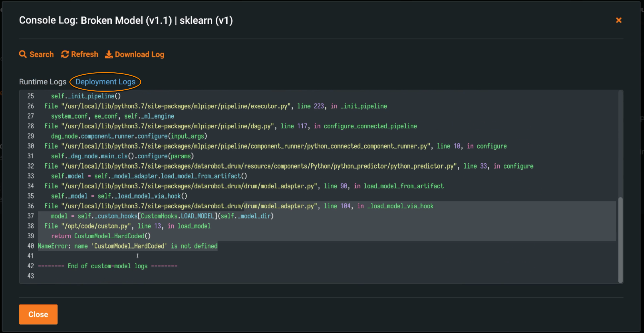Screen dimensions: 644x333
Task: Click line number 25 in gutter
Action: tap(30, 96)
